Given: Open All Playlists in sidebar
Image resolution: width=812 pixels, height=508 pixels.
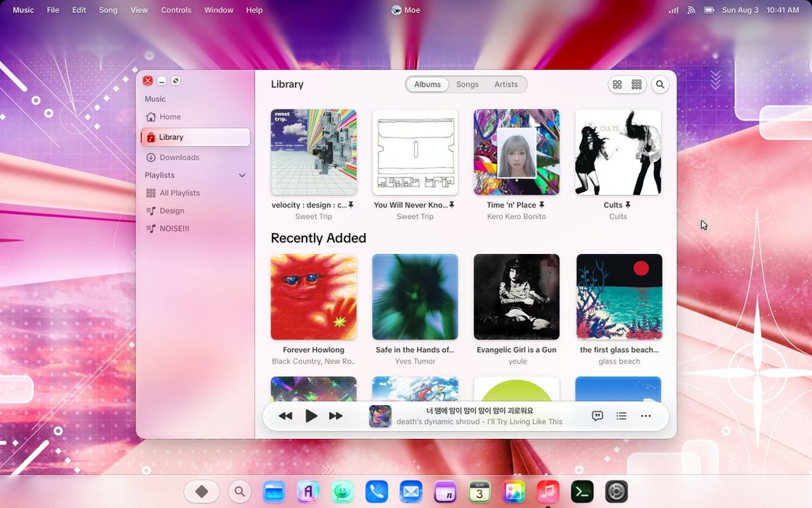Looking at the screenshot, I should (x=195, y=193).
